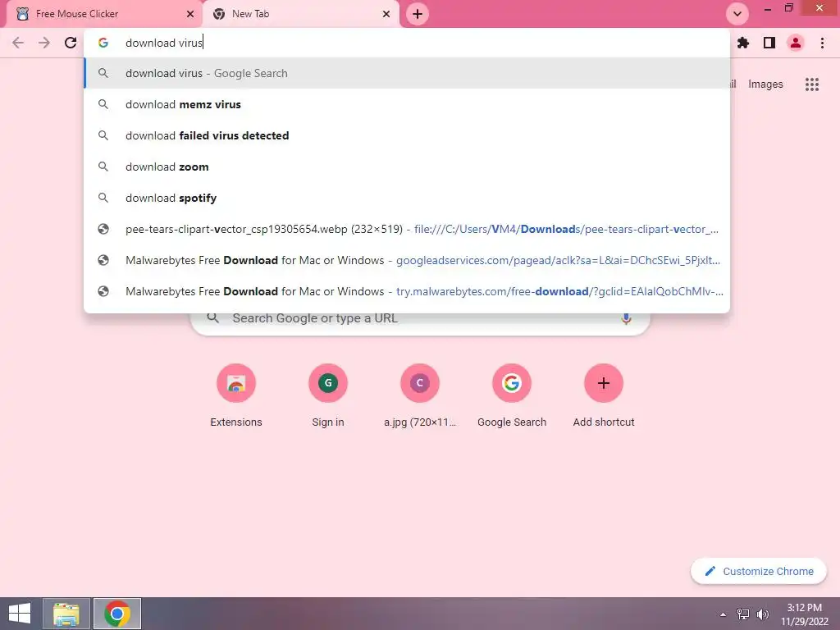Choose 'download failed virus detected' suggestion

(407, 135)
